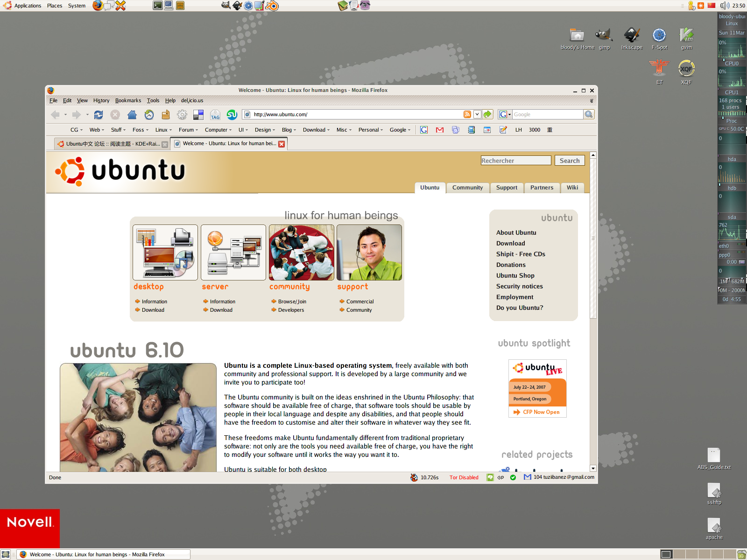The image size is (747, 560).
Task: Open bloody's Home desktop folder
Action: pyautogui.click(x=577, y=39)
